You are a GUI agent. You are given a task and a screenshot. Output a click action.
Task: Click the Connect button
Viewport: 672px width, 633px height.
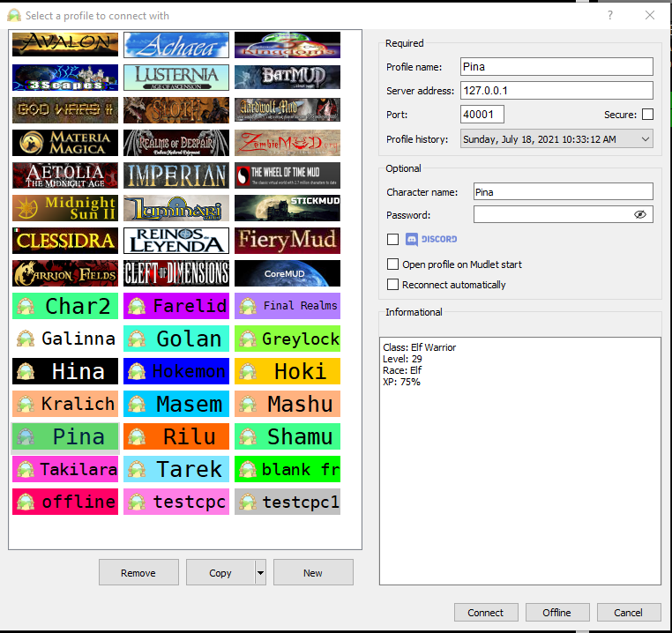(x=486, y=613)
